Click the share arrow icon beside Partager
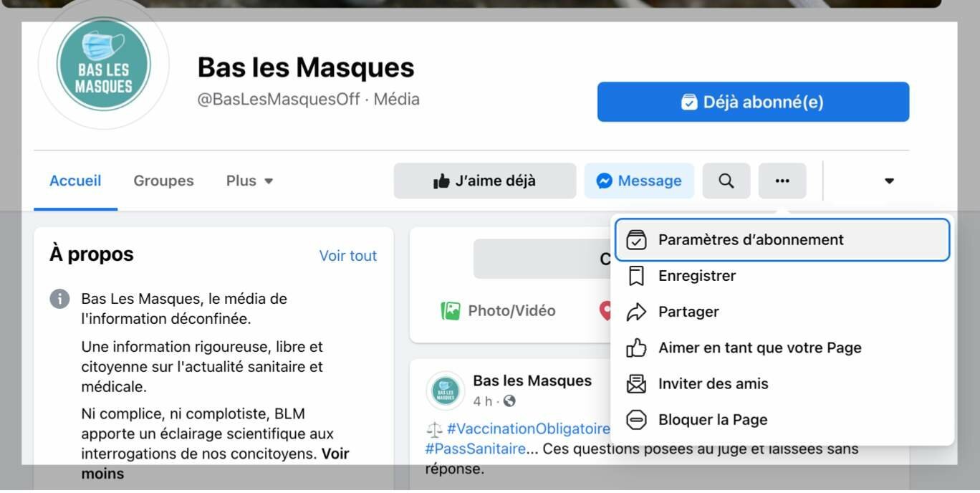 point(636,312)
